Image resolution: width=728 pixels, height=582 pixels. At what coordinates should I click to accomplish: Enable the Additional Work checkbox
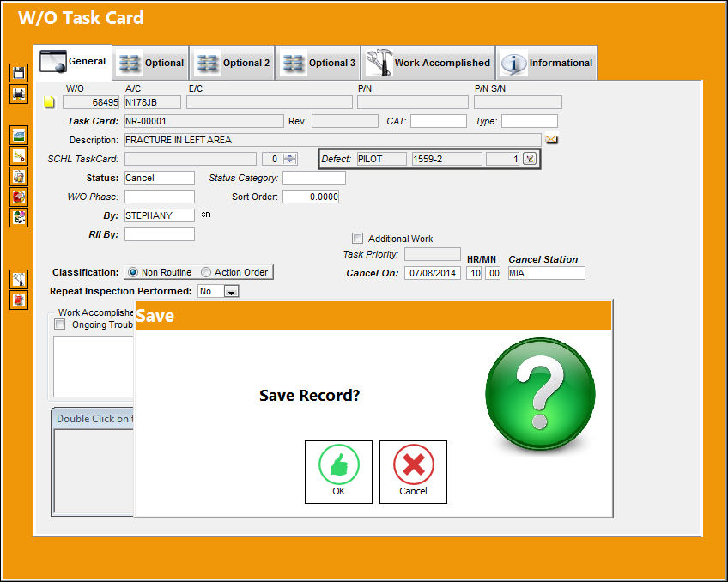(x=357, y=239)
